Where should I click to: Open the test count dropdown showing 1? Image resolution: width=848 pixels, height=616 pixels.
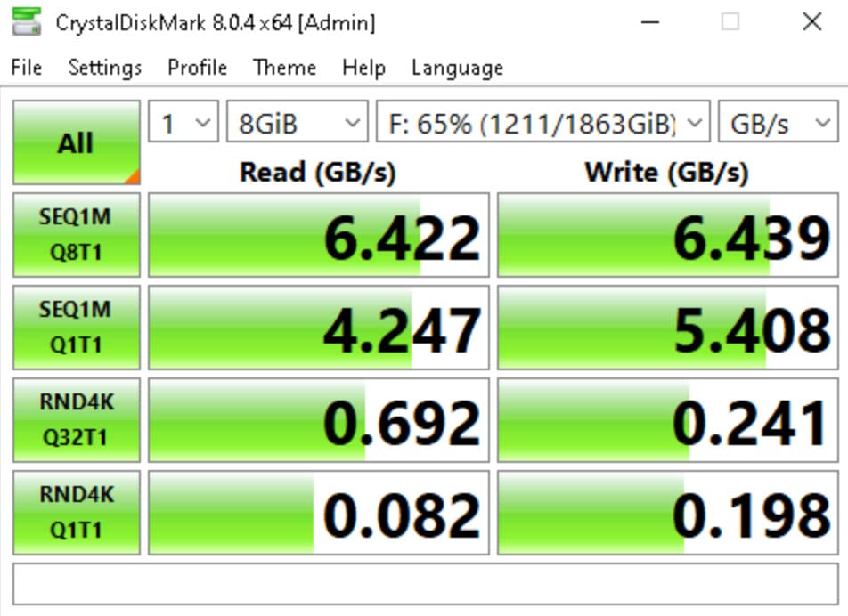coord(183,122)
